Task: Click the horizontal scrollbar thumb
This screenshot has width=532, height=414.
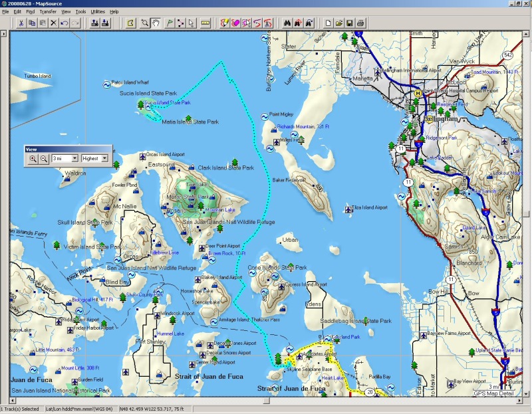Action: click(267, 401)
